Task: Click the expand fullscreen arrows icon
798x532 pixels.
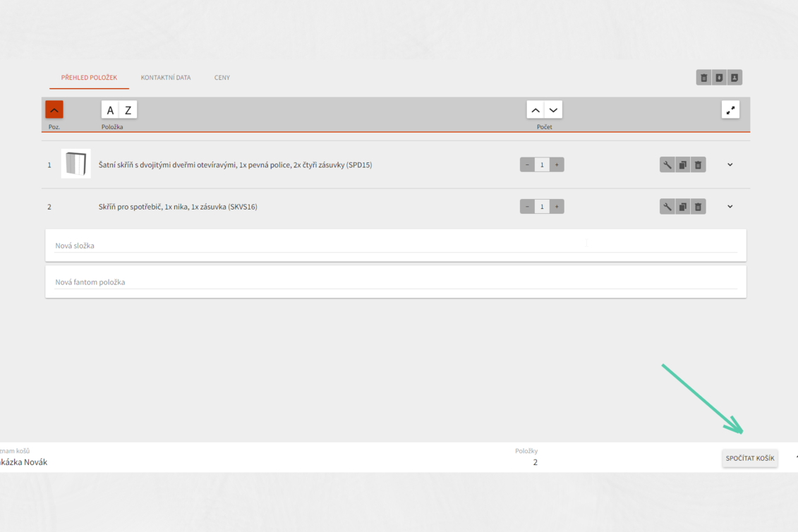Action: (x=730, y=110)
